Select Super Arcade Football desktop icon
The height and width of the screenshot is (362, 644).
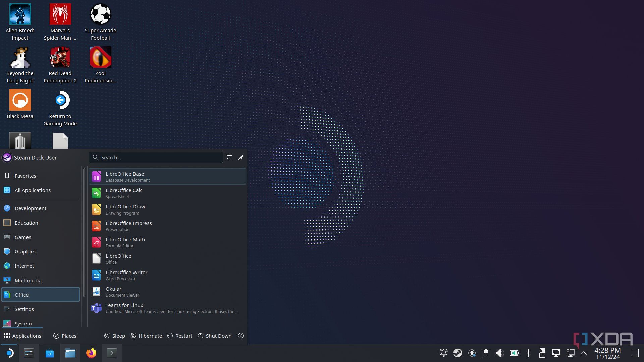(x=100, y=22)
